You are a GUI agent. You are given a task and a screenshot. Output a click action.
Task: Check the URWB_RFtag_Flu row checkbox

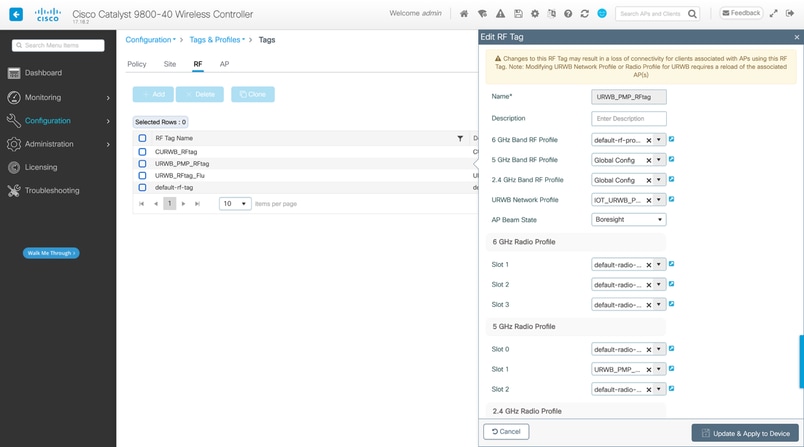pyautogui.click(x=143, y=175)
